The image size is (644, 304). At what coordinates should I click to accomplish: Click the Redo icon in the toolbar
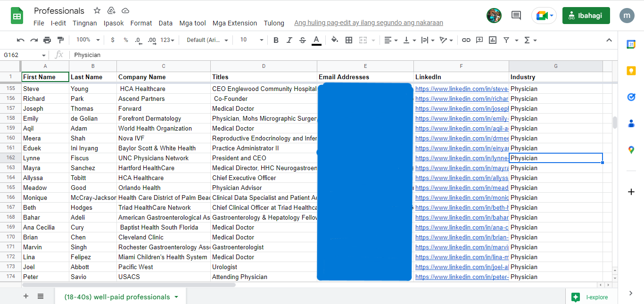34,40
